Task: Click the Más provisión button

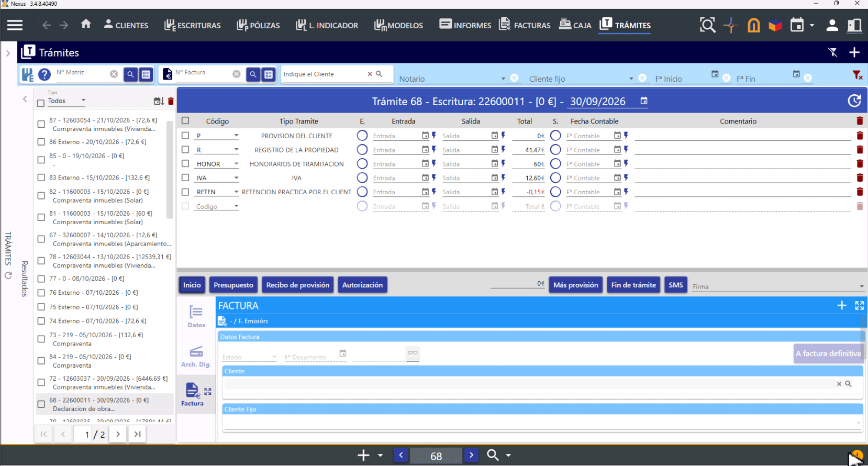Action: pyautogui.click(x=575, y=285)
